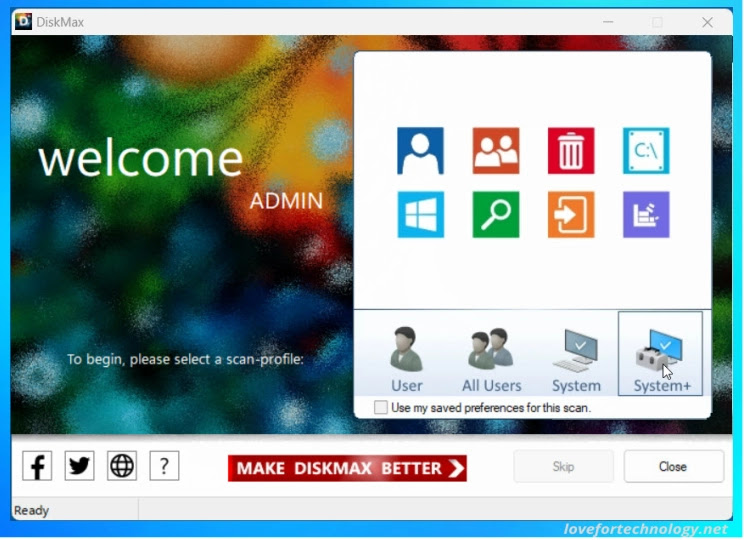Select the All Users scan profile

tap(492, 359)
